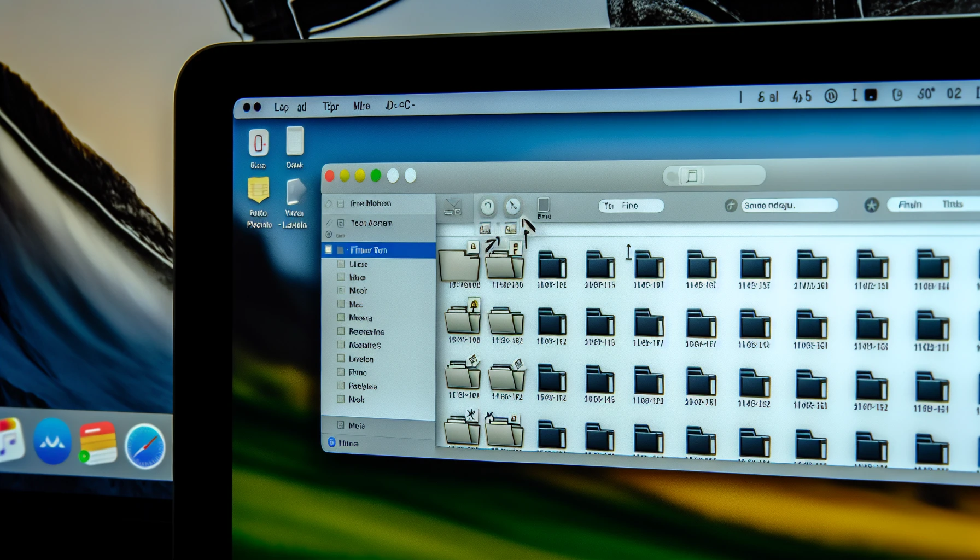This screenshot has height=560, width=980.
Task: Open the Lop menu in menu bar
Action: click(x=282, y=107)
